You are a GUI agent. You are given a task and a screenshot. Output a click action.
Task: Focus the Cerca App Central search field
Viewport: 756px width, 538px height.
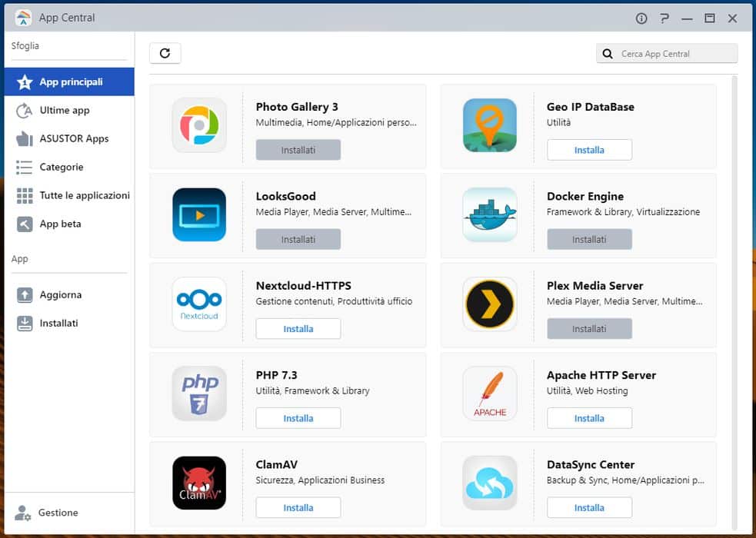point(667,54)
